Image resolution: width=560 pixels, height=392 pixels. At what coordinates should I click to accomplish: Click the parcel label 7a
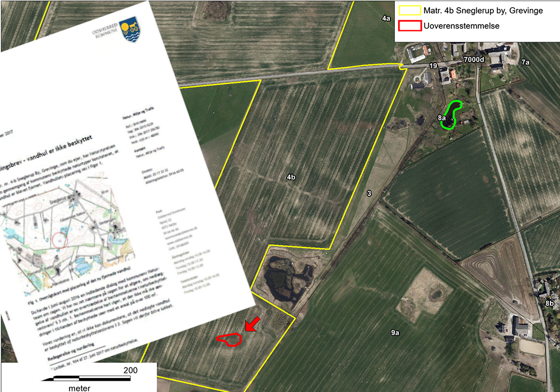525,63
